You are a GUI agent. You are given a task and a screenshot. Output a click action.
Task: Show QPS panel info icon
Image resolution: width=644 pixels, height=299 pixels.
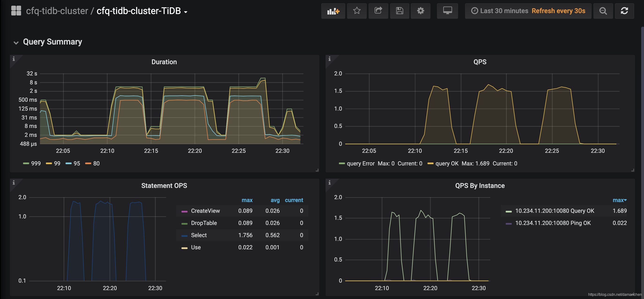click(x=329, y=59)
